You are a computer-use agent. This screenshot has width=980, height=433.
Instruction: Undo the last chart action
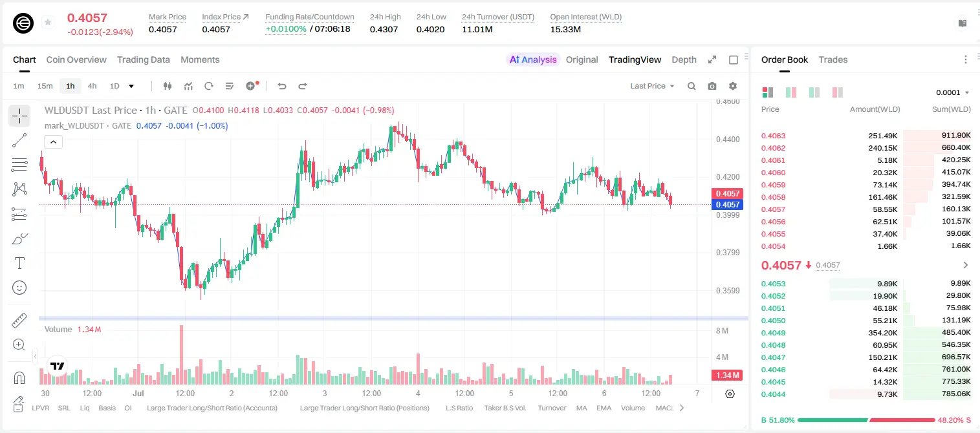[x=282, y=86]
